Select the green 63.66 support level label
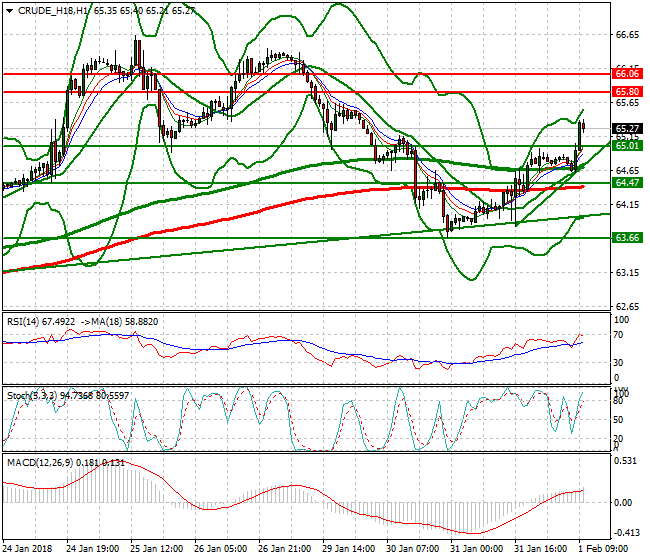The image size is (650, 560). pos(627,238)
